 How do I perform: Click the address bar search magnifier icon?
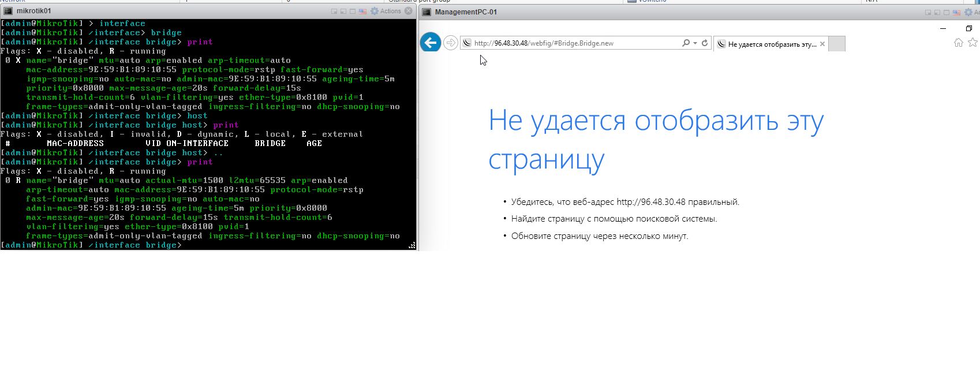pyautogui.click(x=686, y=43)
